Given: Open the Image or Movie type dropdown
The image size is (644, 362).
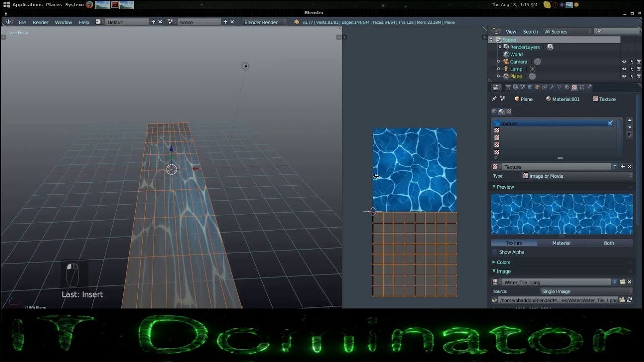Looking at the screenshot, I should point(577,176).
